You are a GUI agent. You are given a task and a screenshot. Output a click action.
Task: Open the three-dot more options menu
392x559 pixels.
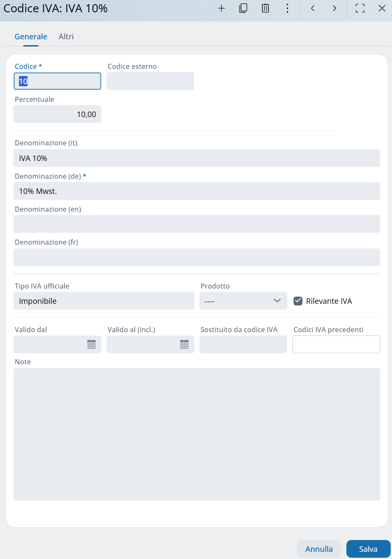tap(287, 8)
